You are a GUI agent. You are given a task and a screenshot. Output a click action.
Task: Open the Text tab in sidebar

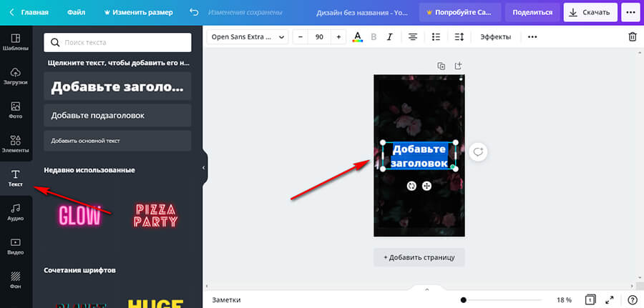pos(16,178)
